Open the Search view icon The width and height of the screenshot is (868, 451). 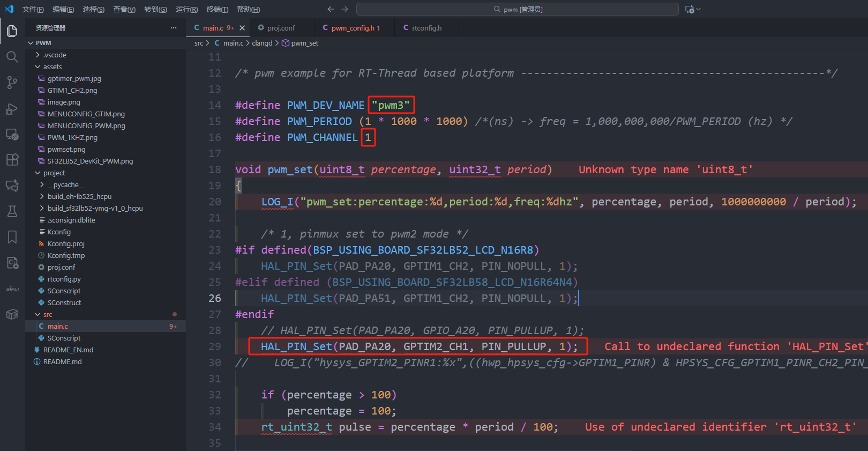tap(12, 57)
